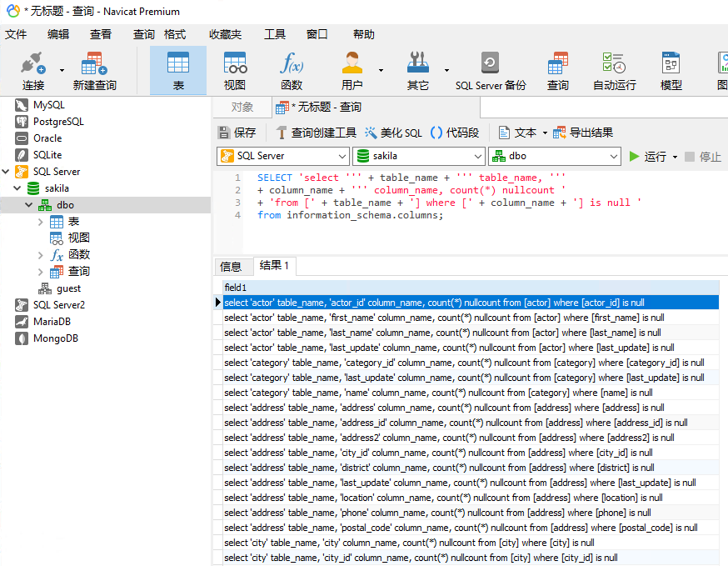Click the 其它 (Others) toolbar icon

[418, 71]
